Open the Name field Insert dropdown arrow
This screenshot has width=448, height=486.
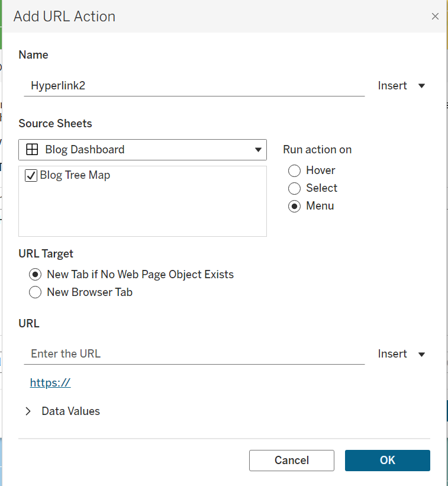(422, 86)
